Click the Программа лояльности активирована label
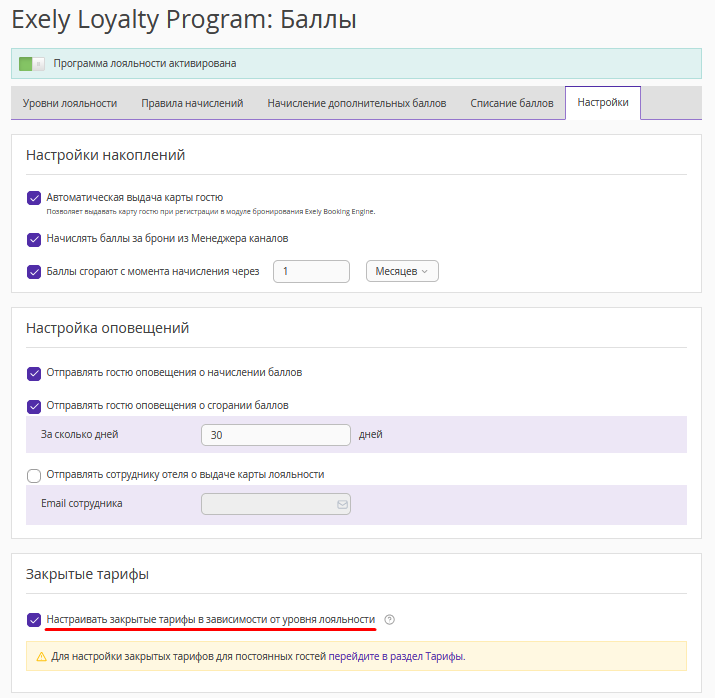 tap(145, 63)
